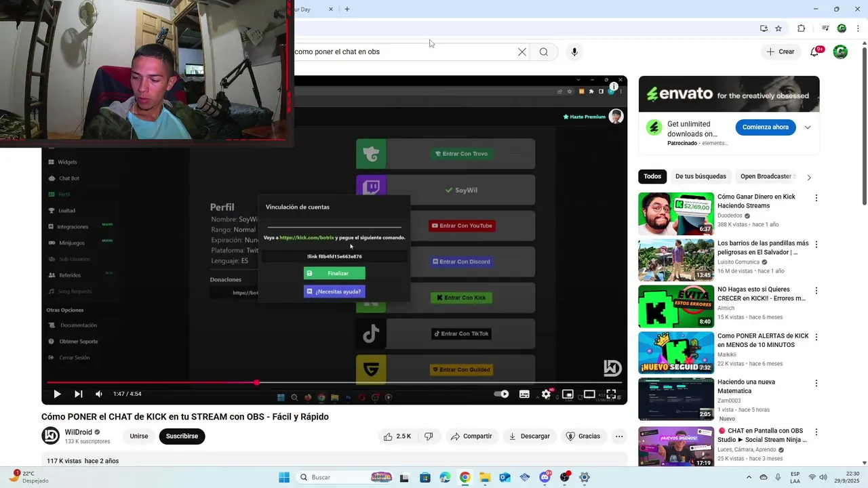Show more filter chips arrow

[808, 177]
